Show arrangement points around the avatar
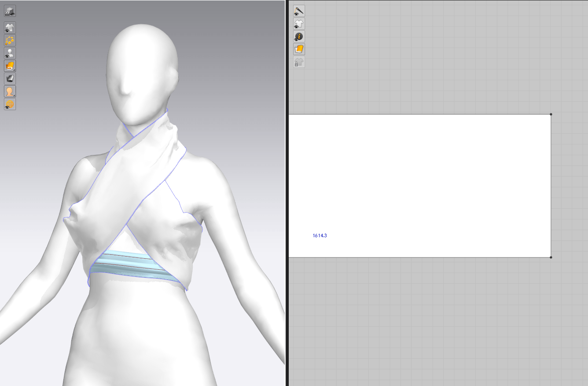Image resolution: width=588 pixels, height=386 pixels. (x=10, y=40)
